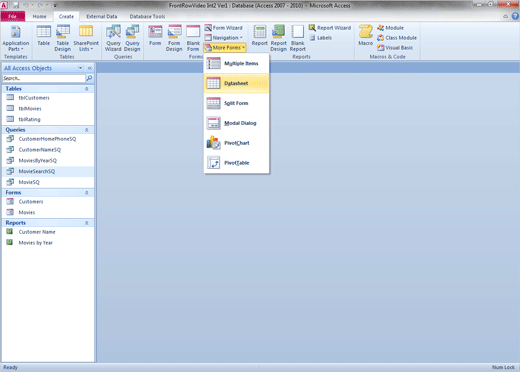
Task: Click the navigation Search box
Action: coord(44,78)
